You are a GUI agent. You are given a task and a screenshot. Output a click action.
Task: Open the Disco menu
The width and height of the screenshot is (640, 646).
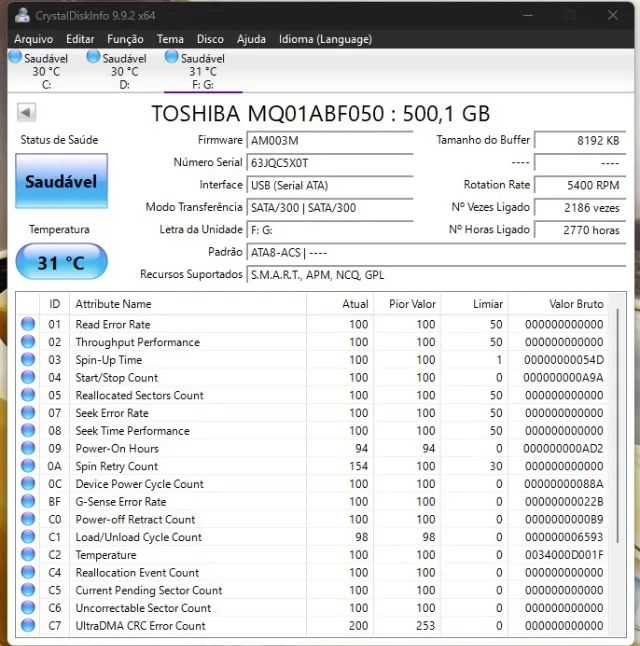point(210,39)
